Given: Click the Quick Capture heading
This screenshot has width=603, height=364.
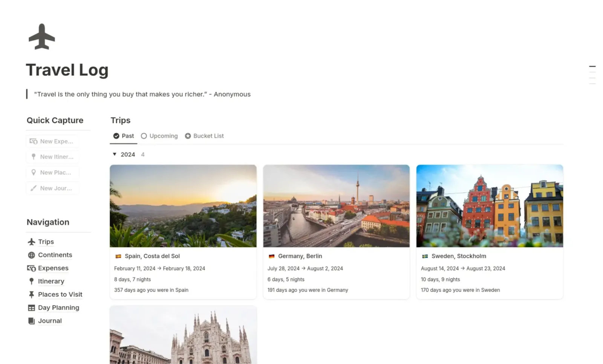Looking at the screenshot, I should click(x=55, y=120).
